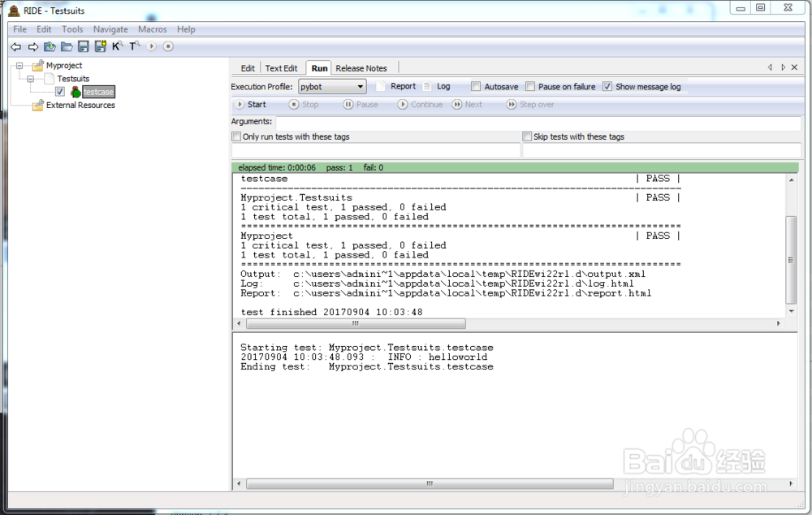
Task: Open the Macros menu
Action: [x=153, y=29]
